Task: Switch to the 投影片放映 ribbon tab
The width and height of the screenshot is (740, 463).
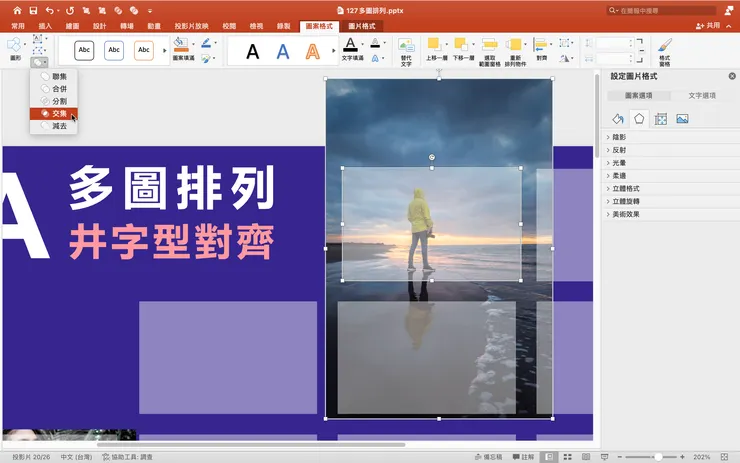Action: (x=191, y=26)
